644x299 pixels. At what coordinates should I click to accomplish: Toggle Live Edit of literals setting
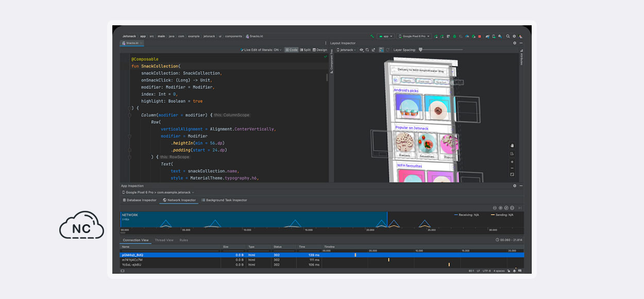pos(261,50)
